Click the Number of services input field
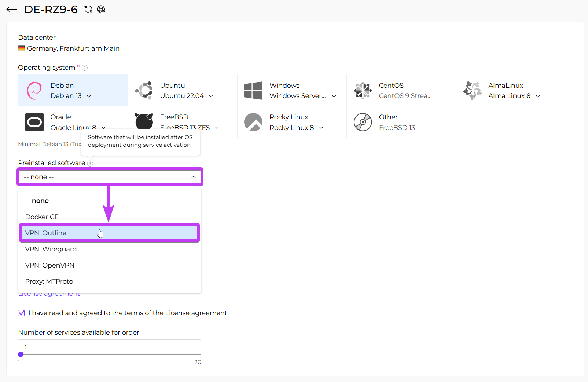Screen dimensions: 588x382 110,347
